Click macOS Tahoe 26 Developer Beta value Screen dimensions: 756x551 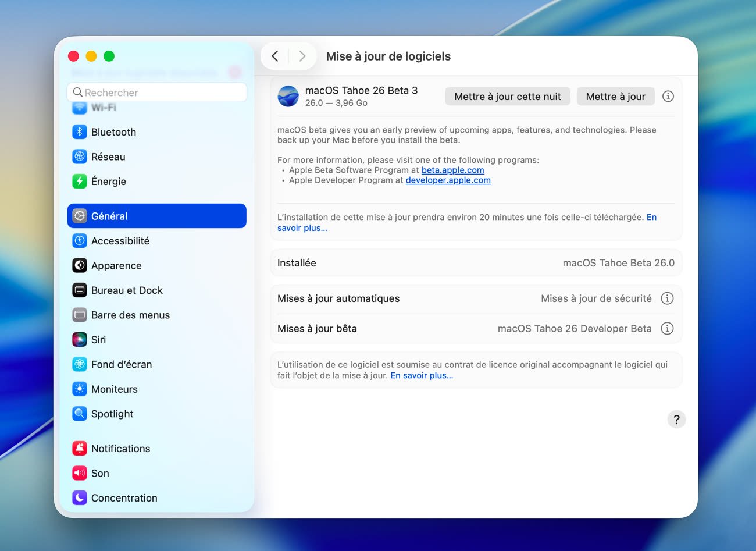tap(575, 329)
